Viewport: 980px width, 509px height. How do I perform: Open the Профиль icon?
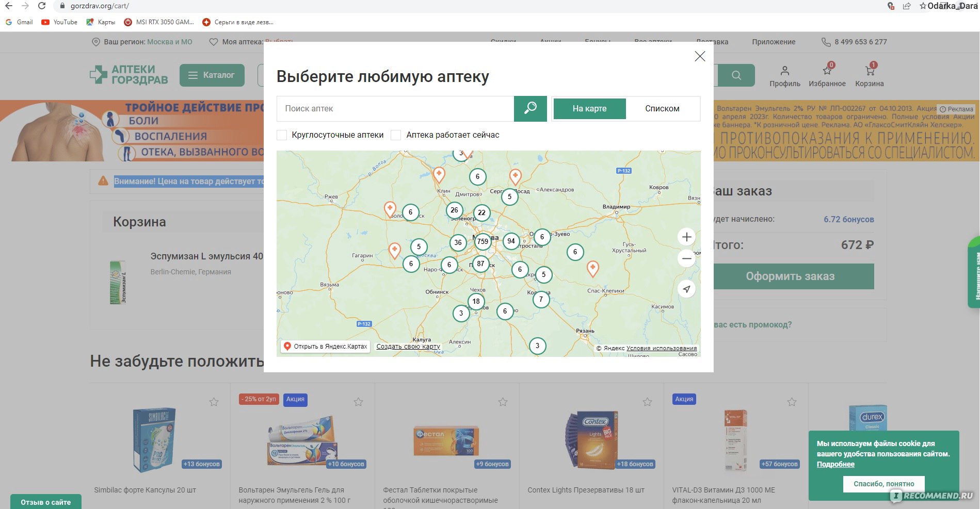pos(784,76)
